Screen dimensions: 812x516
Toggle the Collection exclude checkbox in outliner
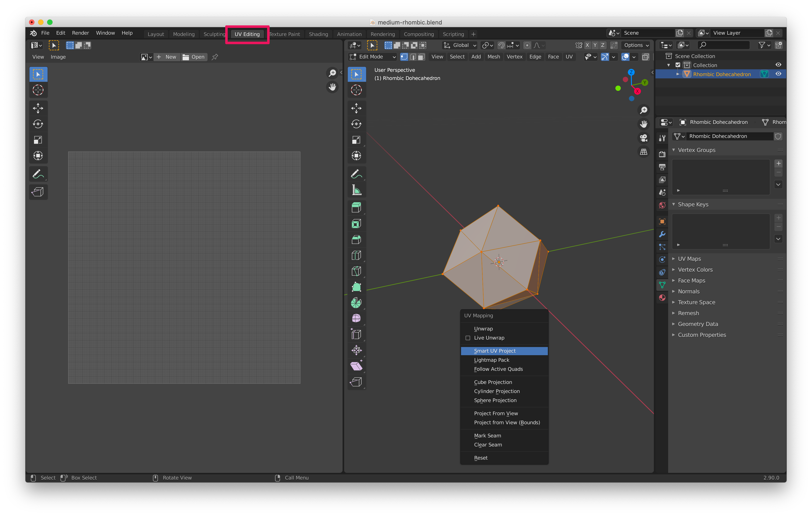pos(678,65)
